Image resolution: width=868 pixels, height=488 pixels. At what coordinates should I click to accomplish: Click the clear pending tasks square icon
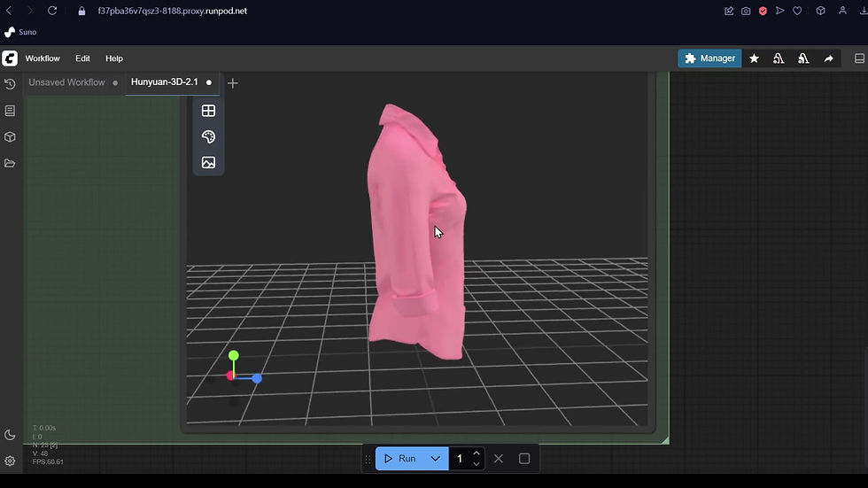click(524, 459)
